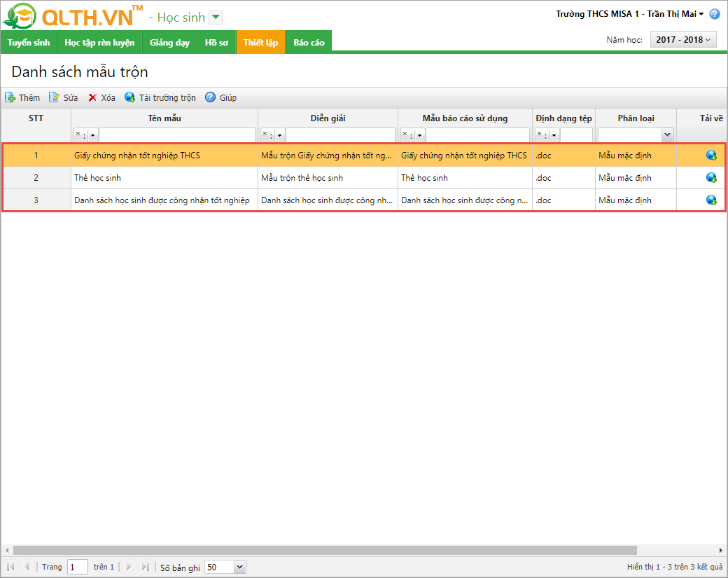Sort by the Tên mẫu column header

164,118
